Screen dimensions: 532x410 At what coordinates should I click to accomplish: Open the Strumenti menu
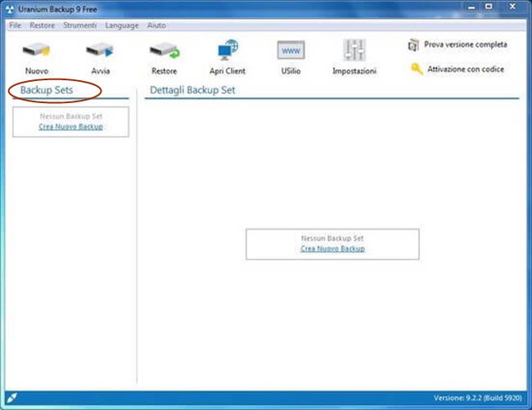click(x=79, y=25)
